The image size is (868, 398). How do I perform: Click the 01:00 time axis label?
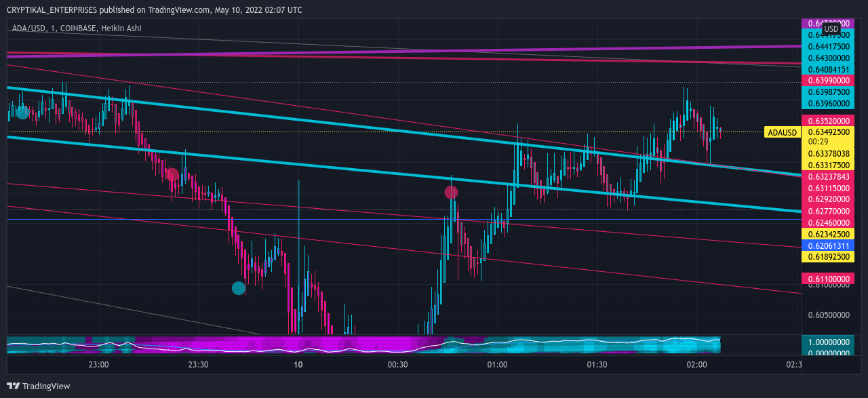497,365
